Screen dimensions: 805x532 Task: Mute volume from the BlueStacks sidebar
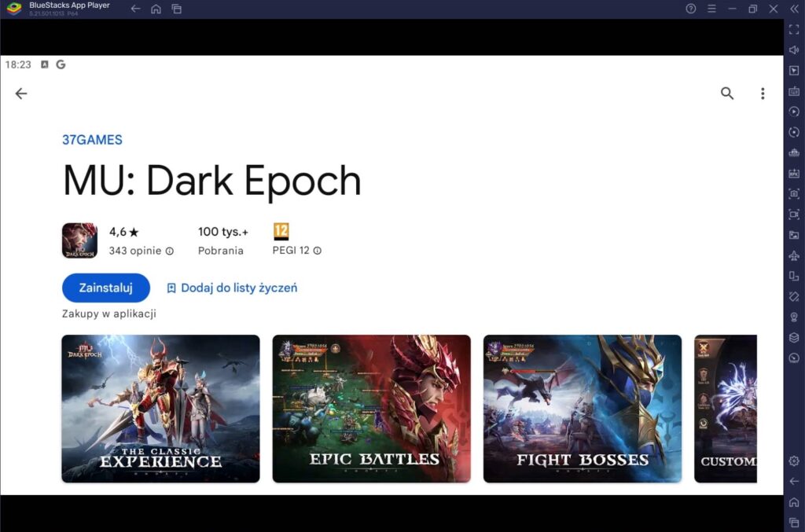(x=794, y=50)
